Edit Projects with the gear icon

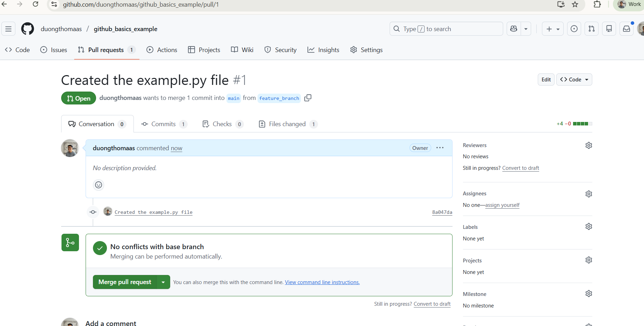coord(589,260)
